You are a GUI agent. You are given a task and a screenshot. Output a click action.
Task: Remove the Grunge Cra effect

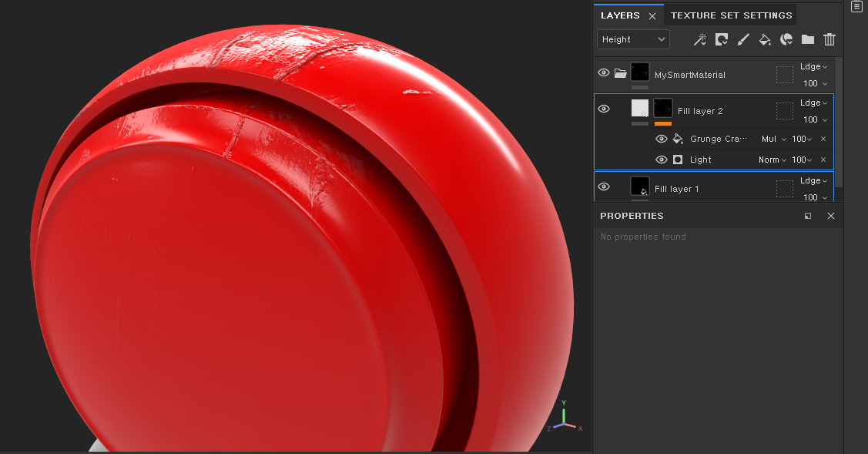click(x=823, y=139)
